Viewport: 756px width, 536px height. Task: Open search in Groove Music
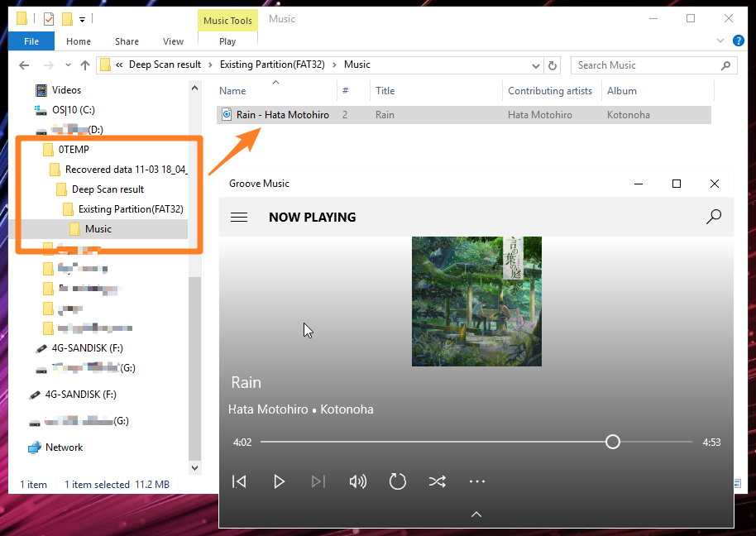[714, 217]
